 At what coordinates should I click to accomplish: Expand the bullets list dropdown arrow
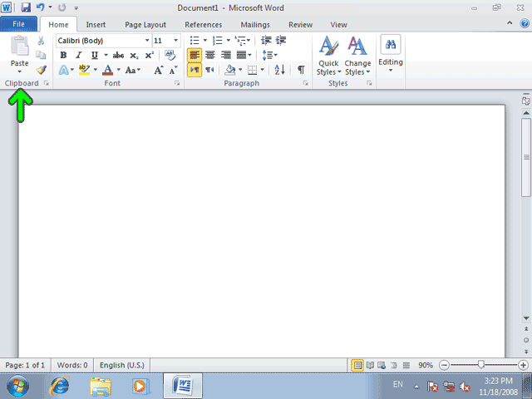205,41
